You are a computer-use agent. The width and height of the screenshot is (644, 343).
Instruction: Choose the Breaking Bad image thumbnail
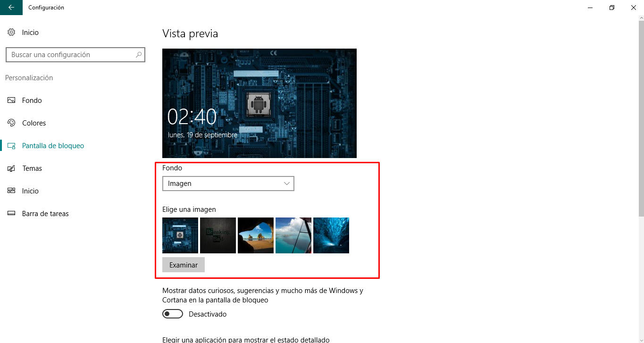coord(218,235)
